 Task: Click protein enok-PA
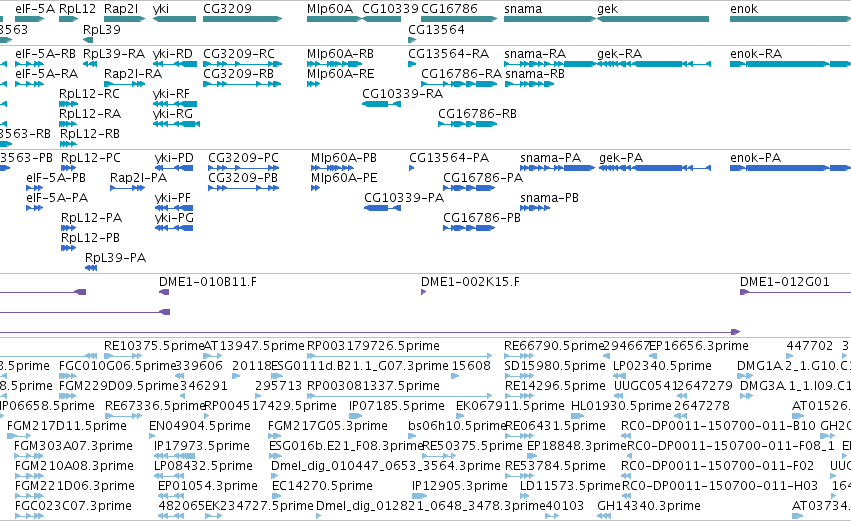[x=755, y=158]
